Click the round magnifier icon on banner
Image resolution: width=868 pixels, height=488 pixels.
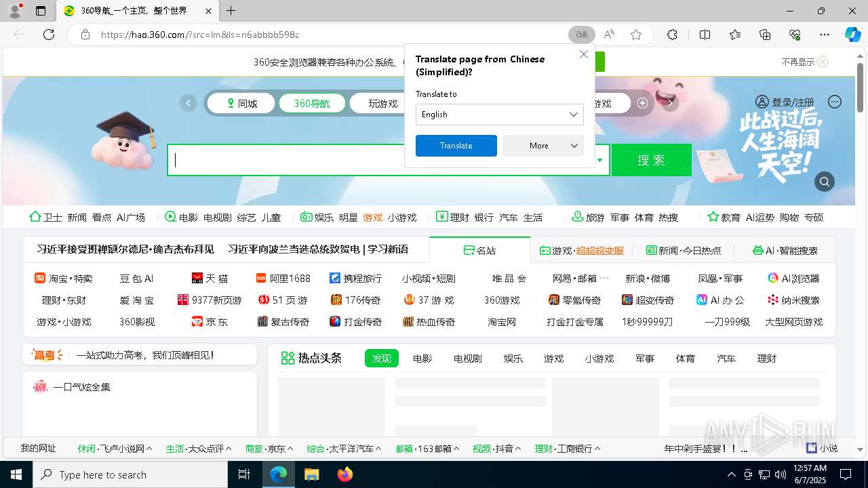(x=825, y=182)
